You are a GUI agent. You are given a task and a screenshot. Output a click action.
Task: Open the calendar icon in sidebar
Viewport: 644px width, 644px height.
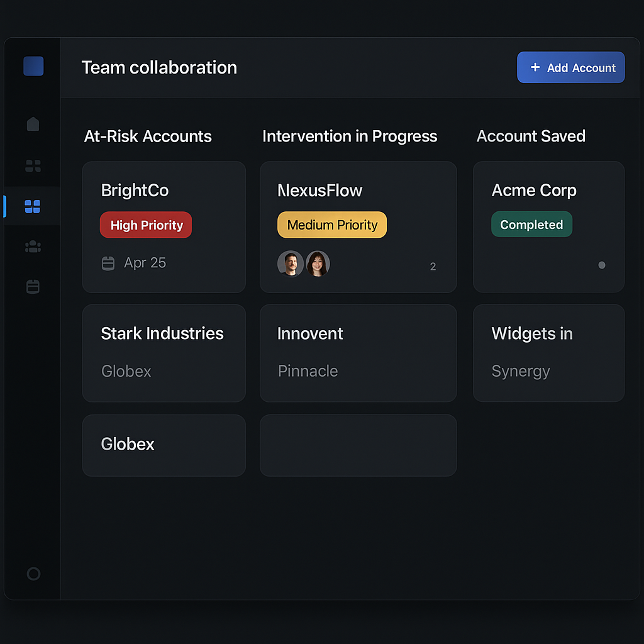pos(33,287)
